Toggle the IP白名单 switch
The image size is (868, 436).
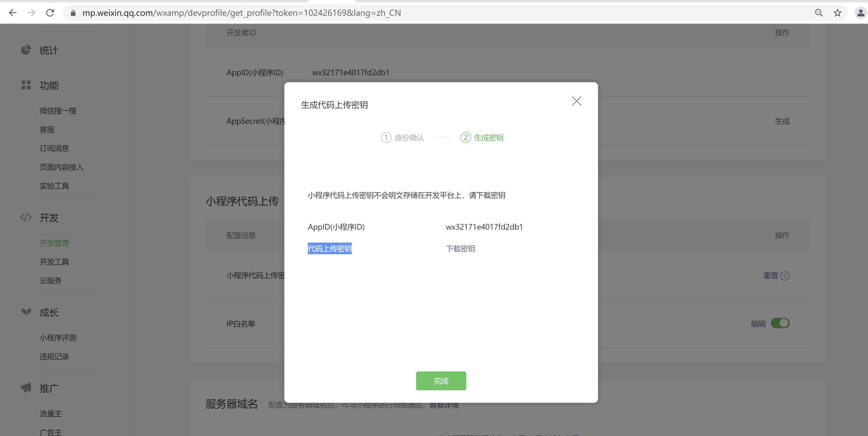pos(780,323)
